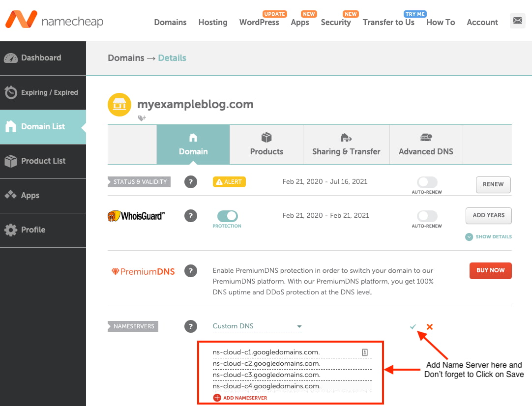Open the Domains top menu
The height and width of the screenshot is (406, 532).
pyautogui.click(x=170, y=23)
